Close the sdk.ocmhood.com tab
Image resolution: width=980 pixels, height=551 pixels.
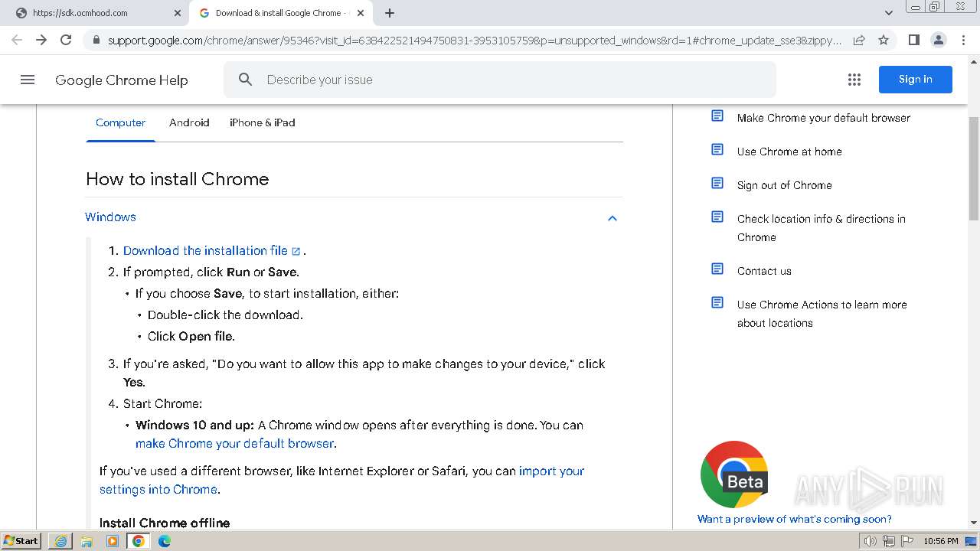[178, 13]
